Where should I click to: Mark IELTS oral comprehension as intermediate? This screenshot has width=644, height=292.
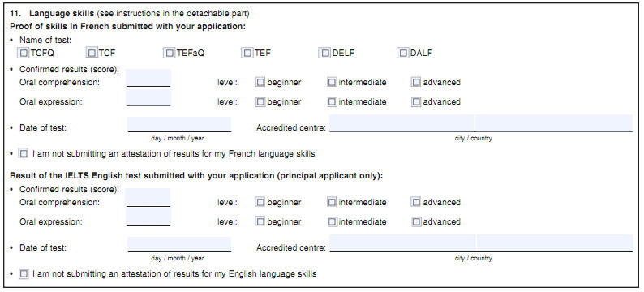click(332, 202)
